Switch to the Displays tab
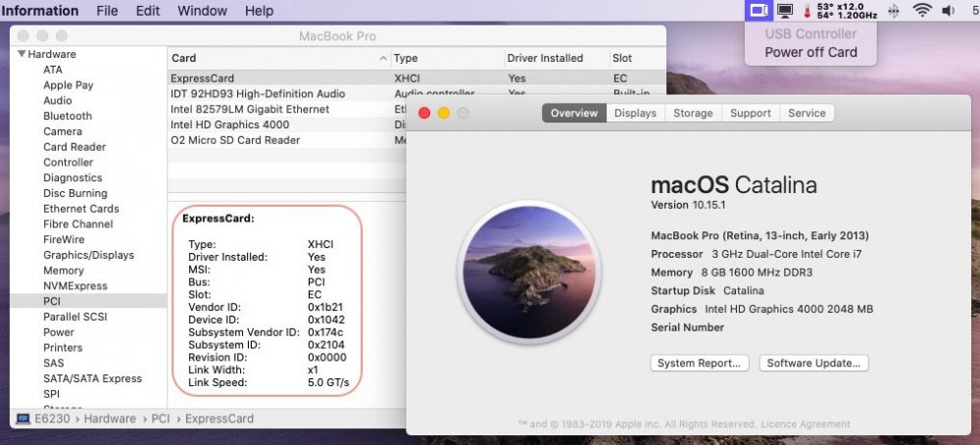The width and height of the screenshot is (980, 445). (x=635, y=113)
